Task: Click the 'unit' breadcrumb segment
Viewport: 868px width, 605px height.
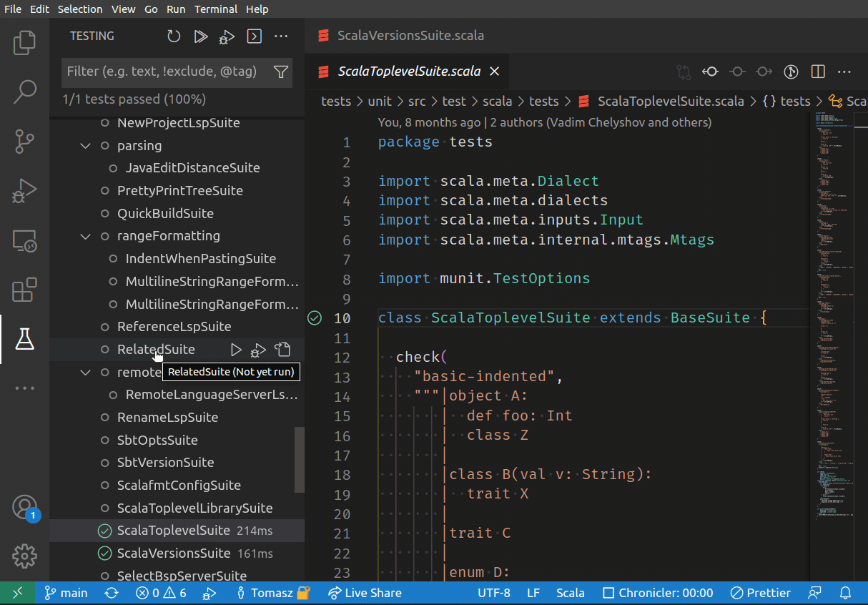Action: pyautogui.click(x=380, y=102)
